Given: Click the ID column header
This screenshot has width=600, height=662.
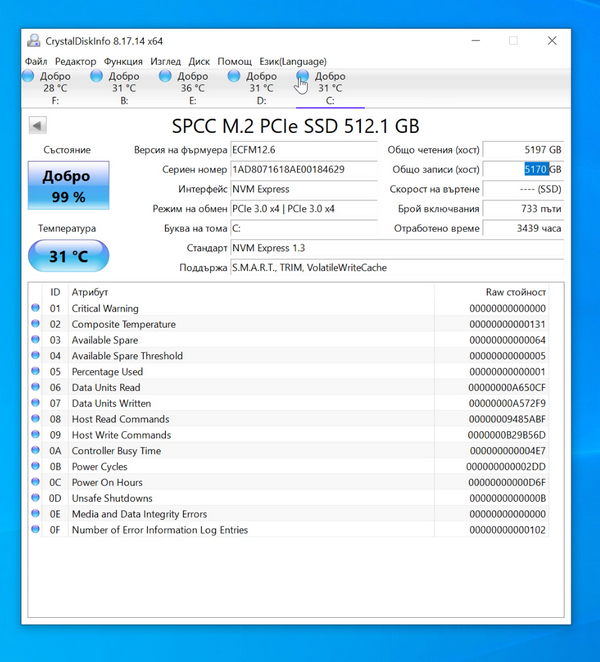Looking at the screenshot, I should pyautogui.click(x=55, y=292).
